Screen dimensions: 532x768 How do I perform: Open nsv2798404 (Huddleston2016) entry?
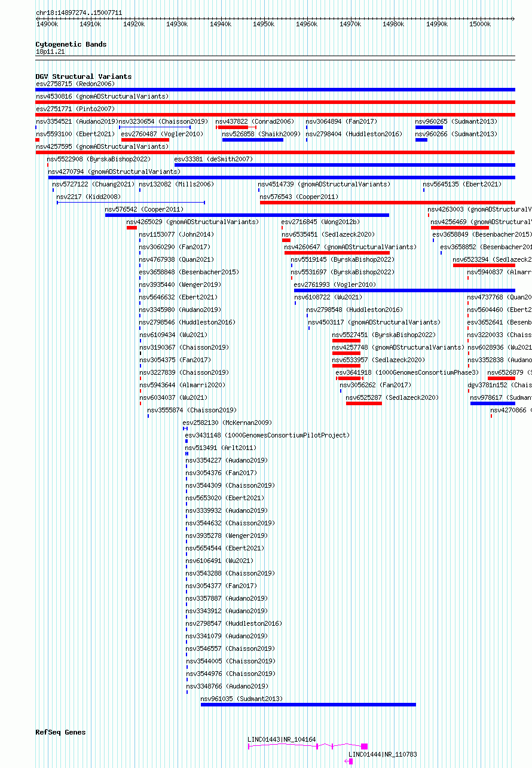click(354, 134)
